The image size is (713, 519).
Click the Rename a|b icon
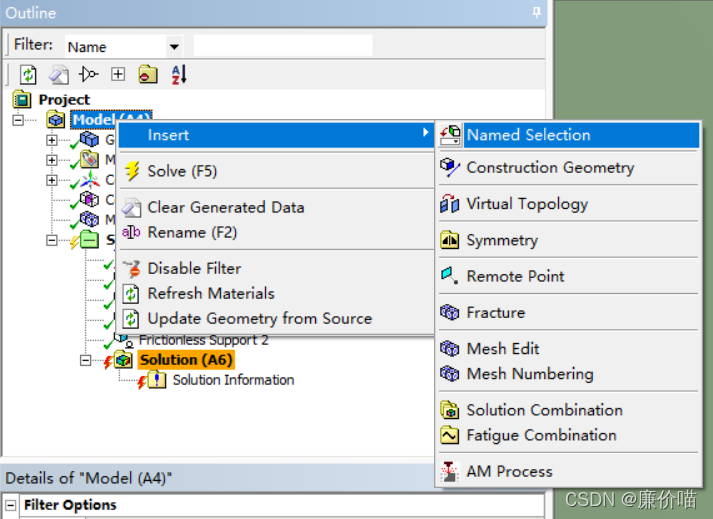click(131, 232)
